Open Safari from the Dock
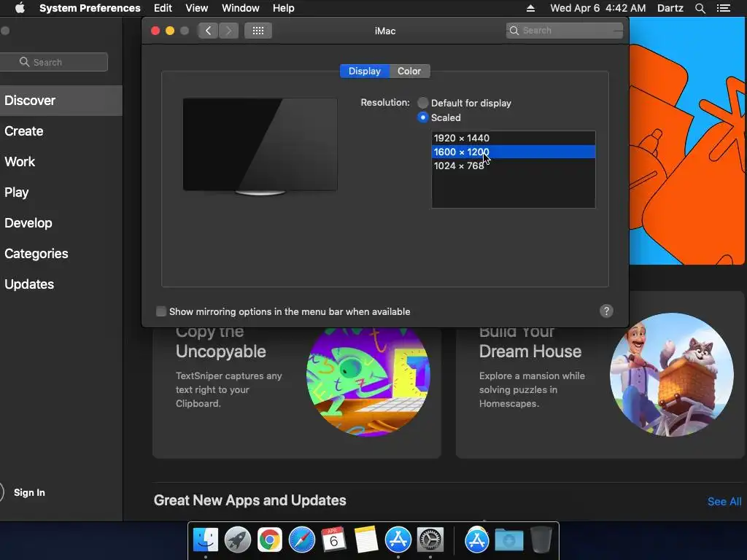 coord(301,540)
